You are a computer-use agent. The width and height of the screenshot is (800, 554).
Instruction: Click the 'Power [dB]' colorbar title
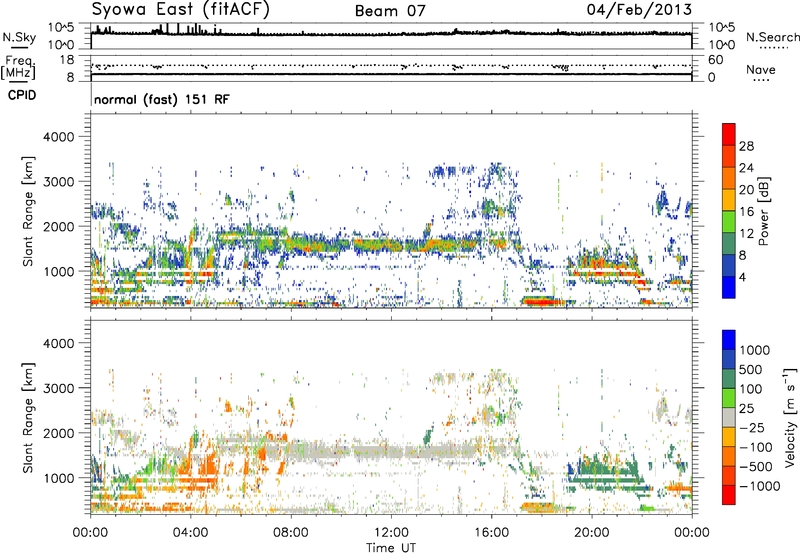tap(764, 211)
